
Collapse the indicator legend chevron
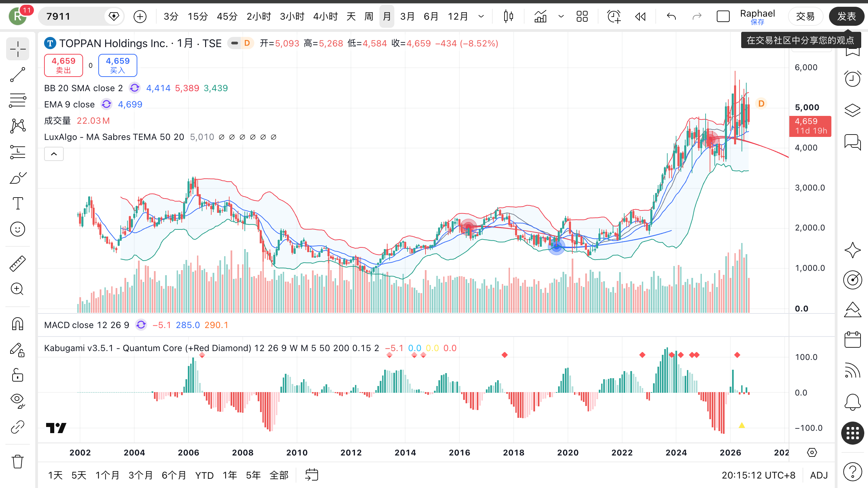point(54,154)
